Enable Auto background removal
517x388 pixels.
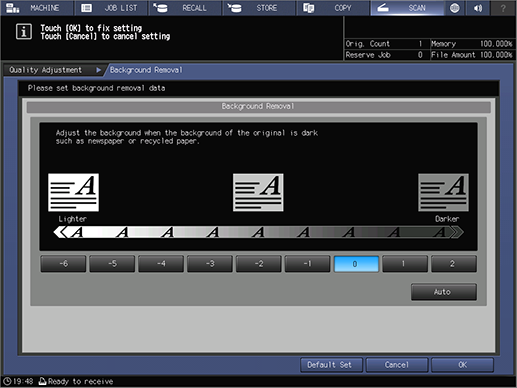(444, 292)
